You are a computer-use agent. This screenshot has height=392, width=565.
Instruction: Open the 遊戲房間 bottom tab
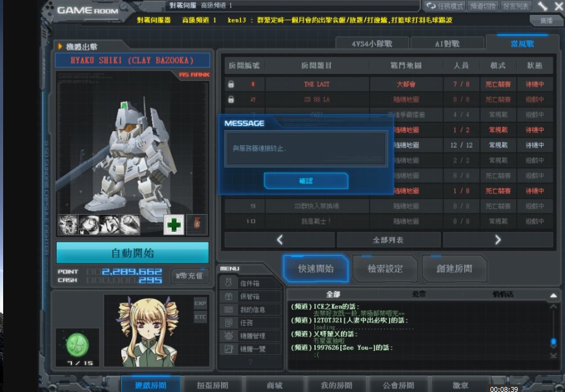[x=151, y=385]
